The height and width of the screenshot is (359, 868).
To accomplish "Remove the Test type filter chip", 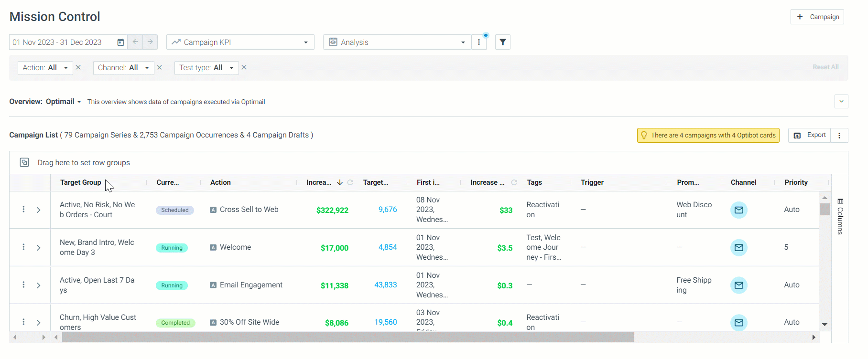I will [244, 67].
